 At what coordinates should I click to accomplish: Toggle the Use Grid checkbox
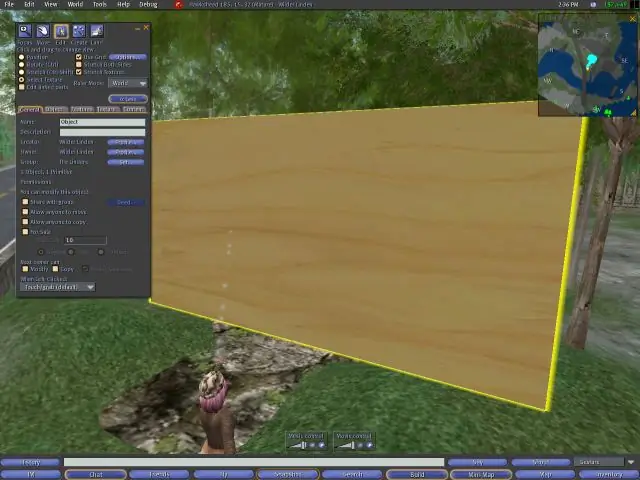(x=79, y=57)
